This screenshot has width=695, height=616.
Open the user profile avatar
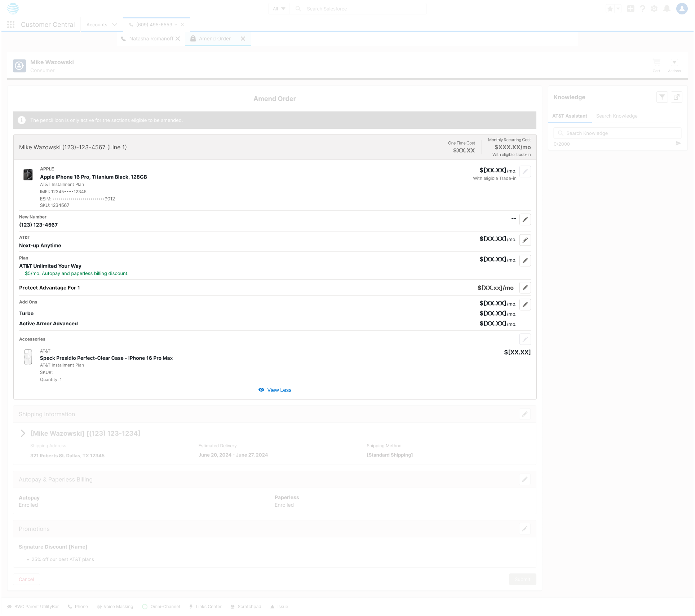[682, 9]
